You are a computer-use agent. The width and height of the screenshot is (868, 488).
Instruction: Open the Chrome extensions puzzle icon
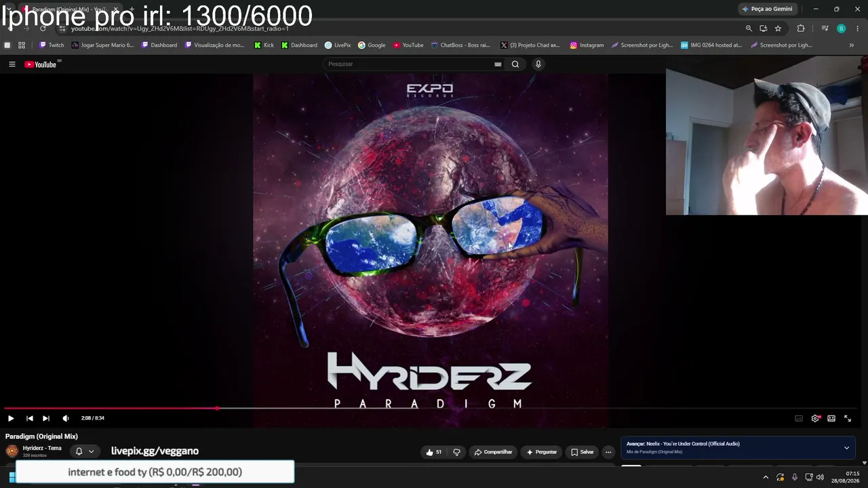tap(801, 28)
